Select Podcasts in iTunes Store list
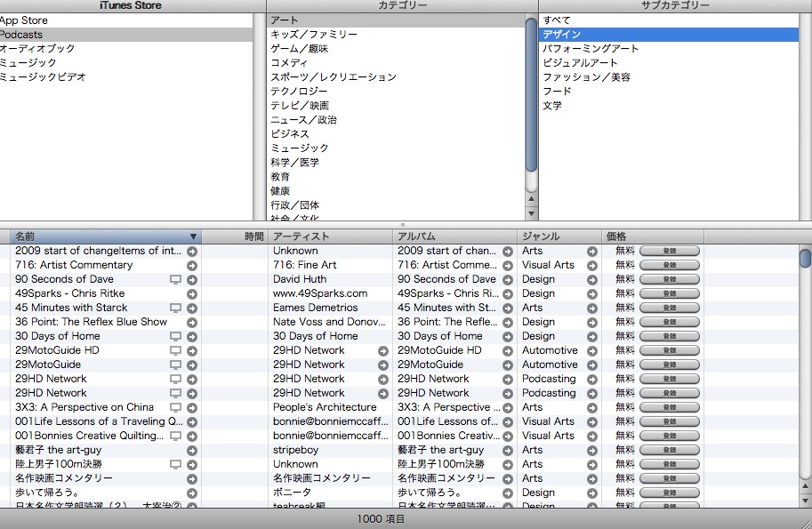The image size is (812, 529). [126, 35]
